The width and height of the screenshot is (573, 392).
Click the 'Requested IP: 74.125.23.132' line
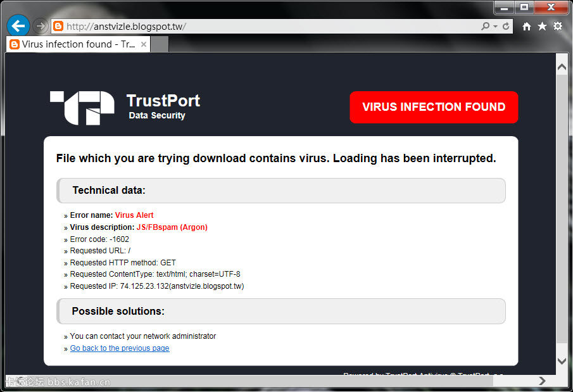coord(157,286)
